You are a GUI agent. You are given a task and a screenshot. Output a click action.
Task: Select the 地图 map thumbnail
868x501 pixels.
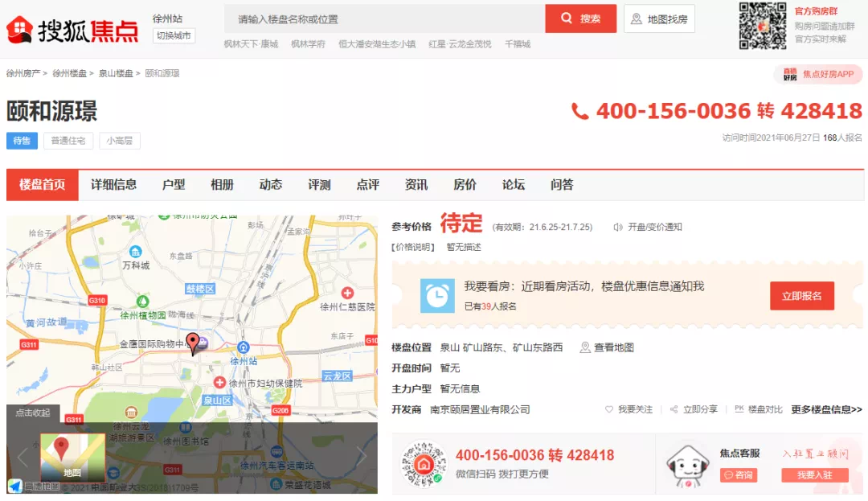72,458
